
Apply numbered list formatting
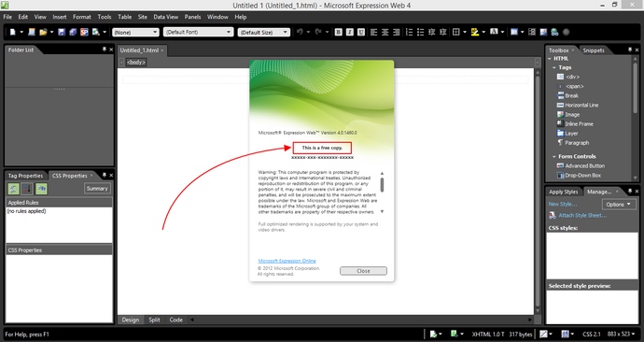coord(409,32)
